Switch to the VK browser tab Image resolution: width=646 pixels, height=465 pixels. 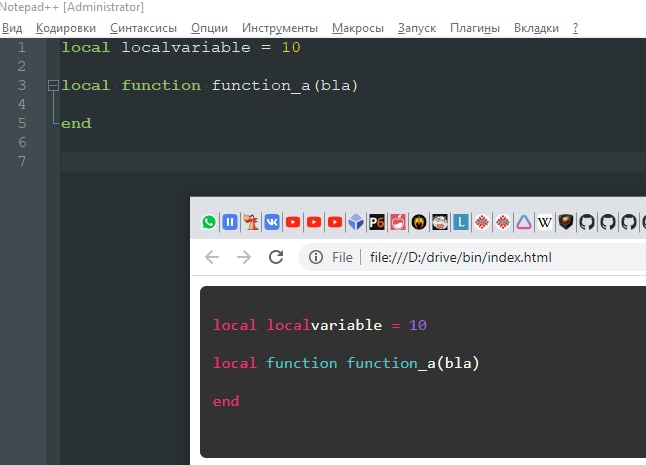tap(272, 222)
